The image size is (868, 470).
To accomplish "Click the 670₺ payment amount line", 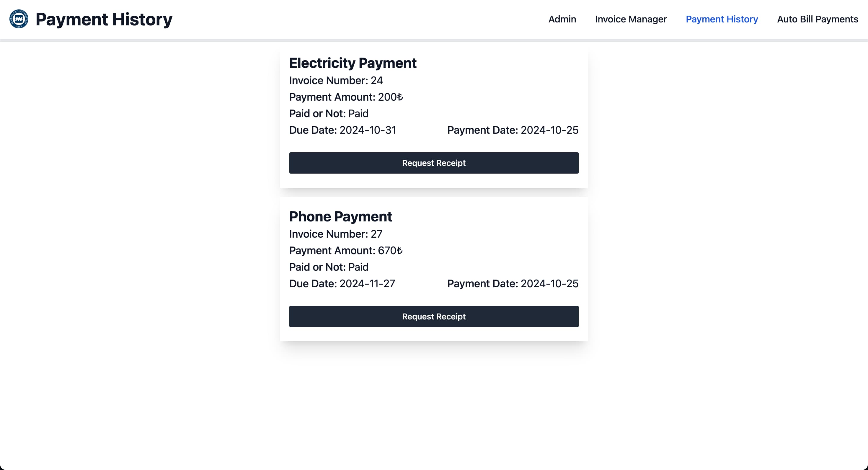I will click(346, 250).
